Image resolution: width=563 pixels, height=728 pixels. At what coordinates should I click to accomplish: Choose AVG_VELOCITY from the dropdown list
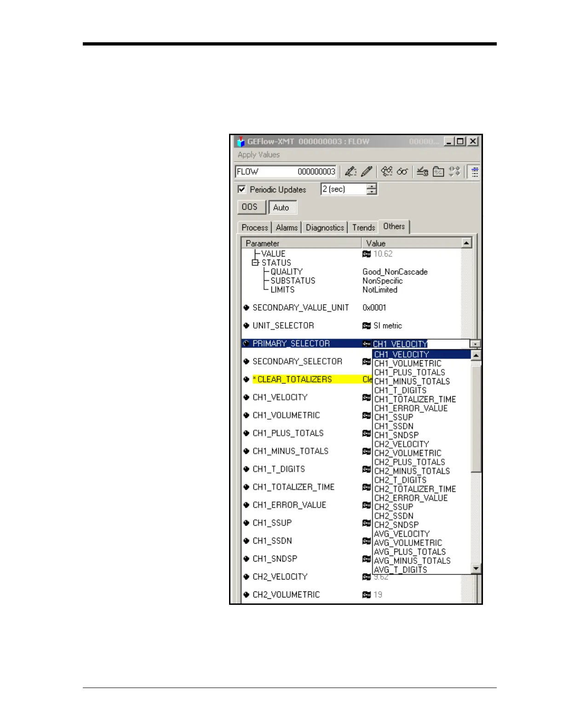(402, 534)
